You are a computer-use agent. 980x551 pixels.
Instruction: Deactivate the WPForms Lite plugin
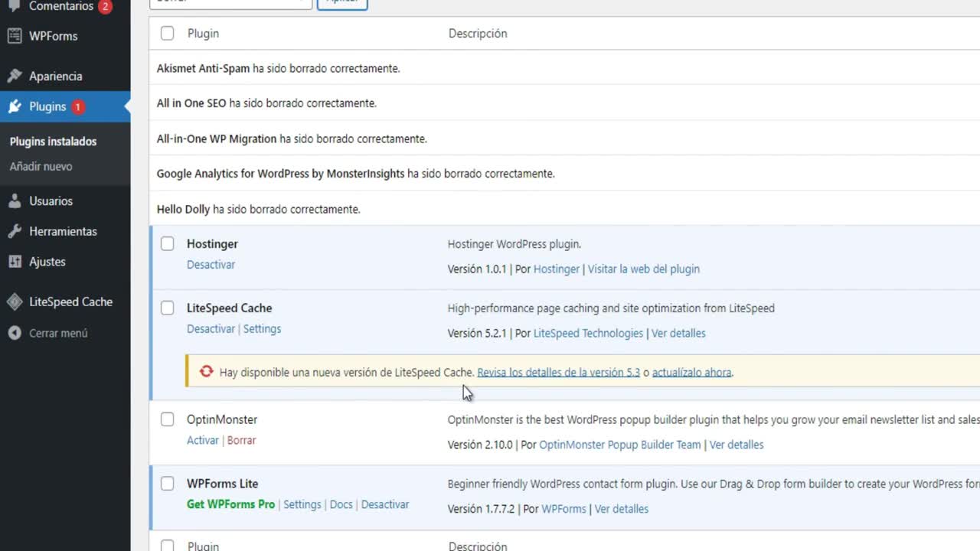(385, 505)
